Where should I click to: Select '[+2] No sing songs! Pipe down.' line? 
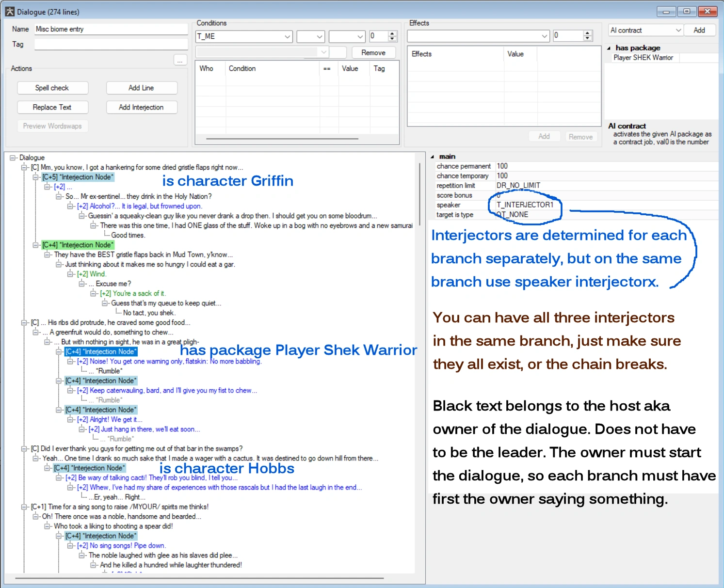click(x=121, y=545)
